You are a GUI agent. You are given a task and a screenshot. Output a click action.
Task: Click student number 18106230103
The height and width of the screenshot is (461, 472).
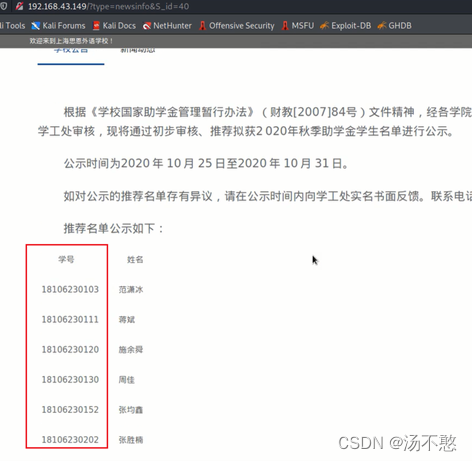(70, 289)
